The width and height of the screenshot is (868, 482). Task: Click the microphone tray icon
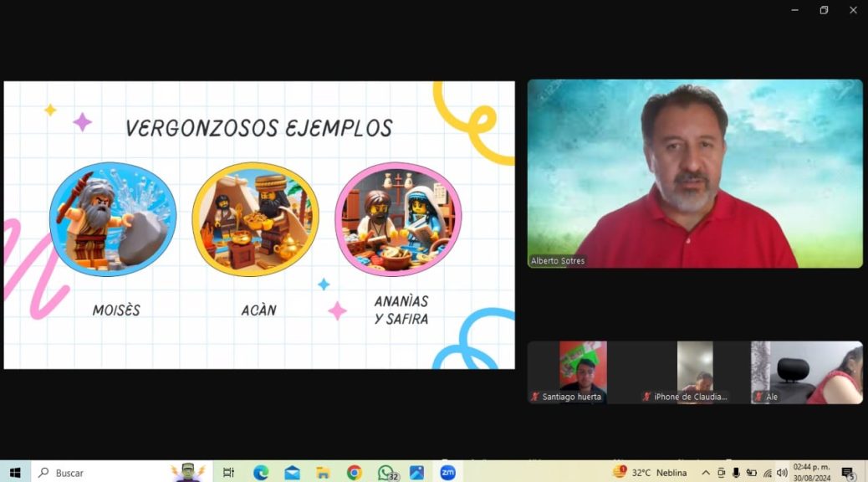point(736,473)
